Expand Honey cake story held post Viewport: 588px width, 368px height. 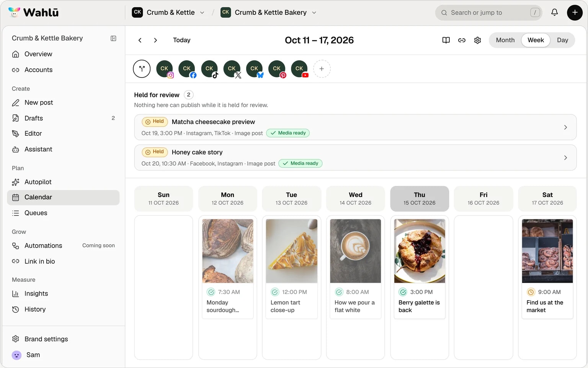point(355,158)
